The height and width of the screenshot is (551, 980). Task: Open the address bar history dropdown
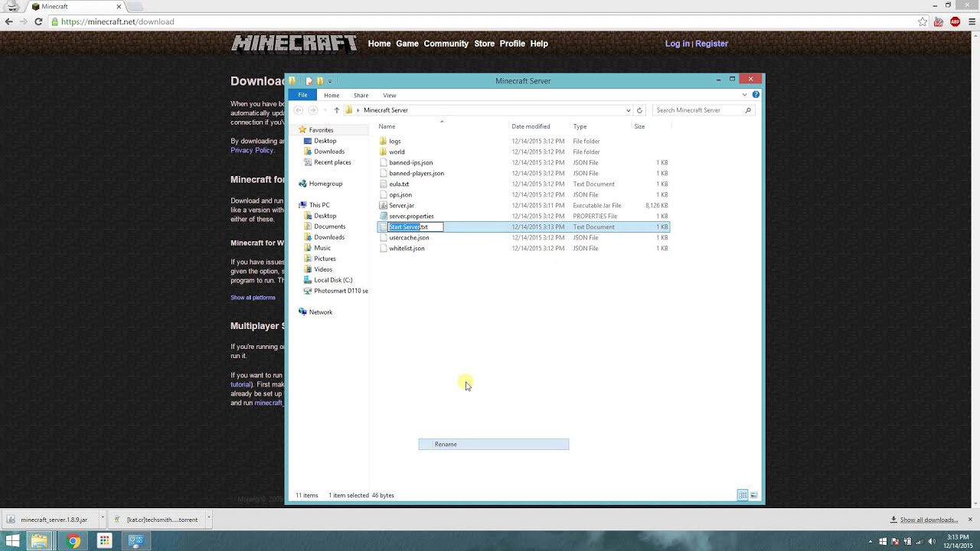pyautogui.click(x=628, y=110)
